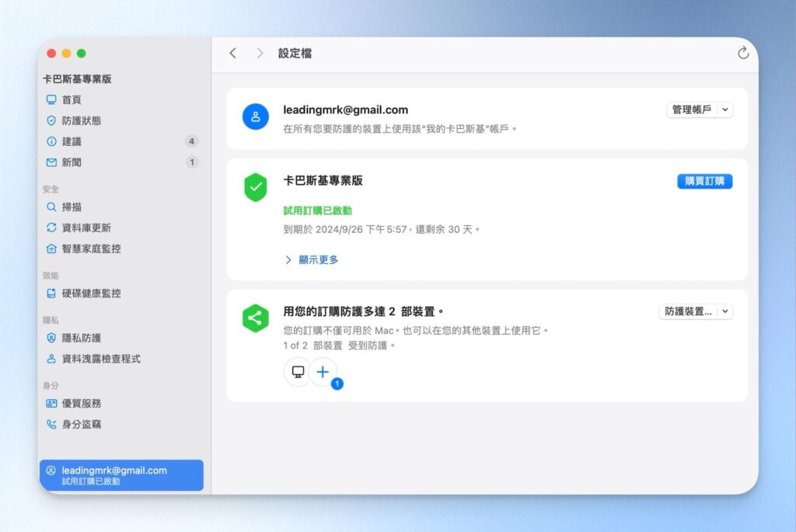The height and width of the screenshot is (532, 796).
Task: Click the 新聞 envelope icon
Action: pyautogui.click(x=51, y=162)
